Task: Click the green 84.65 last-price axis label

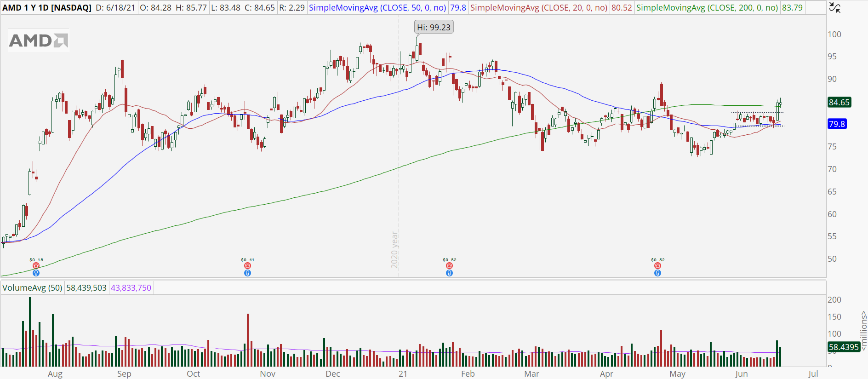Action: (839, 102)
